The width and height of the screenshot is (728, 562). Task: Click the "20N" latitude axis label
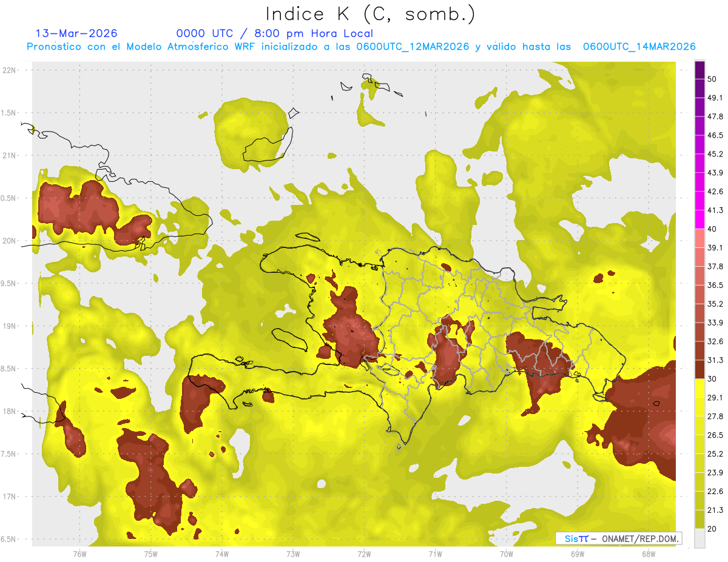(9, 241)
